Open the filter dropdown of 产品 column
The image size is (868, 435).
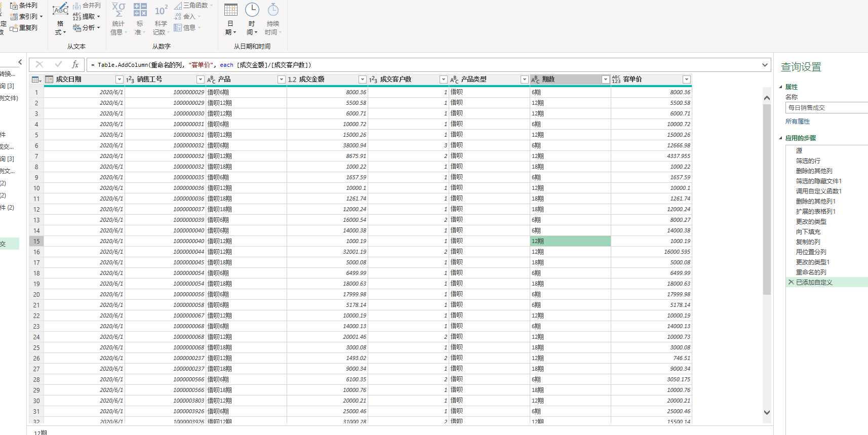point(282,80)
